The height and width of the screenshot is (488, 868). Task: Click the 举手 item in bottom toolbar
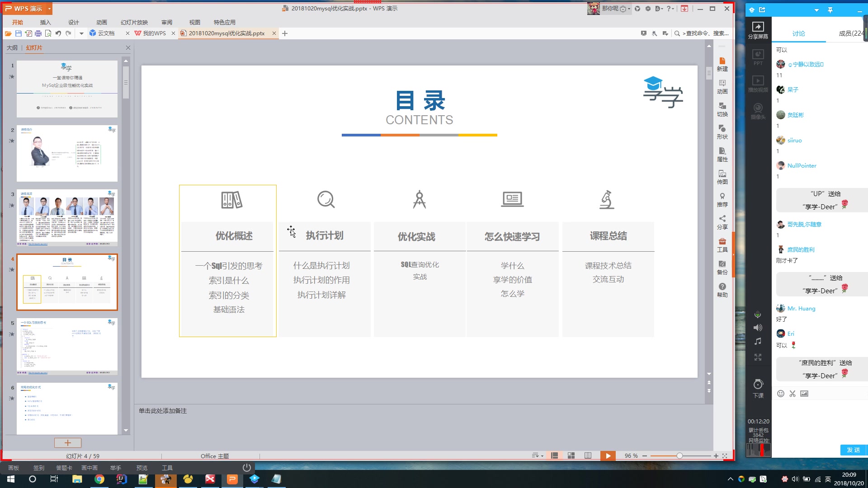pyautogui.click(x=115, y=468)
